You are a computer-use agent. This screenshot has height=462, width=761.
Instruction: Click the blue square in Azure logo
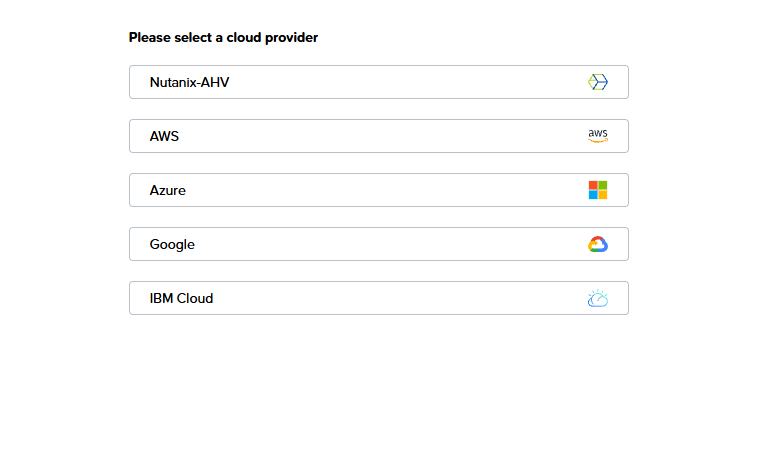click(x=593, y=195)
